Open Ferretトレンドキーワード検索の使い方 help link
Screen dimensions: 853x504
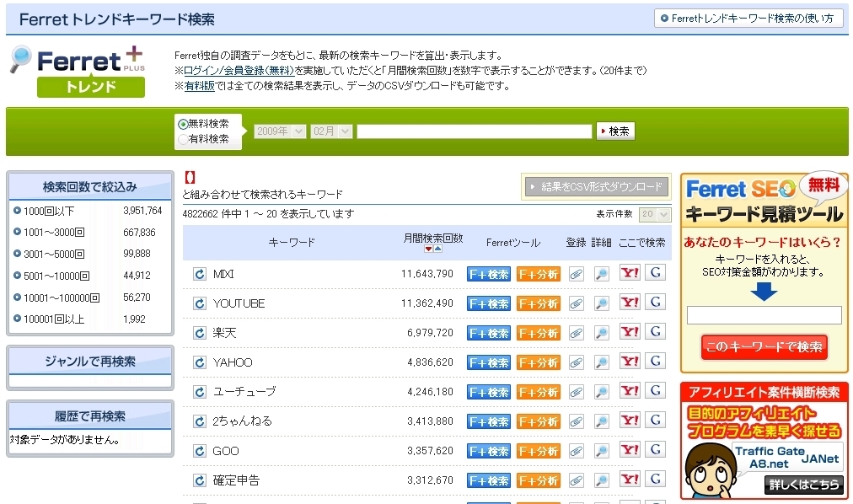tap(748, 19)
